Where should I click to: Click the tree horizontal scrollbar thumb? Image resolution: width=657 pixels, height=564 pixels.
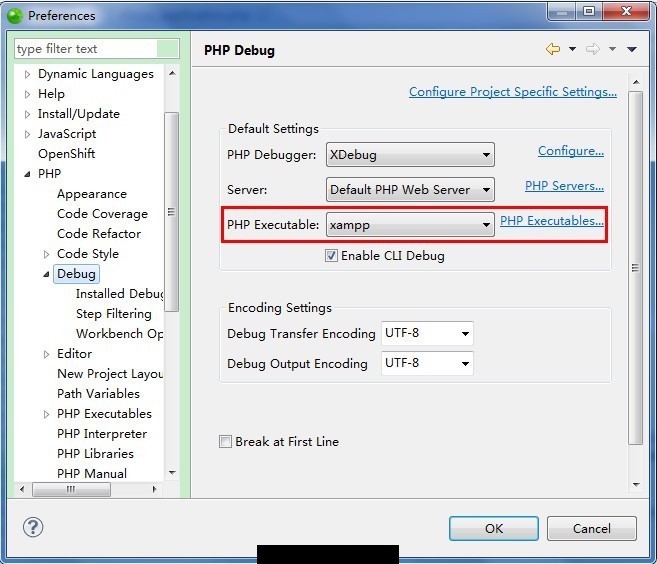71,489
